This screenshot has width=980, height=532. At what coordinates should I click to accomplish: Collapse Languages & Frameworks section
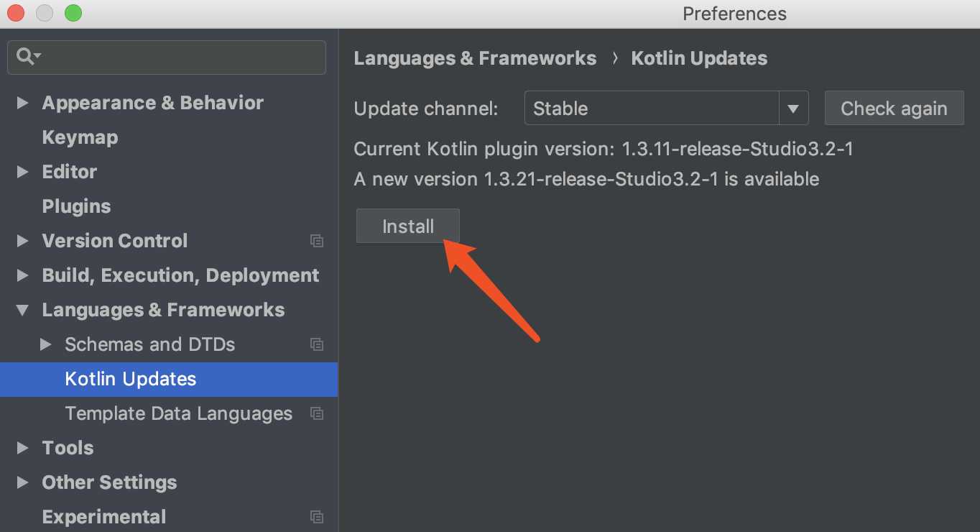[22, 310]
